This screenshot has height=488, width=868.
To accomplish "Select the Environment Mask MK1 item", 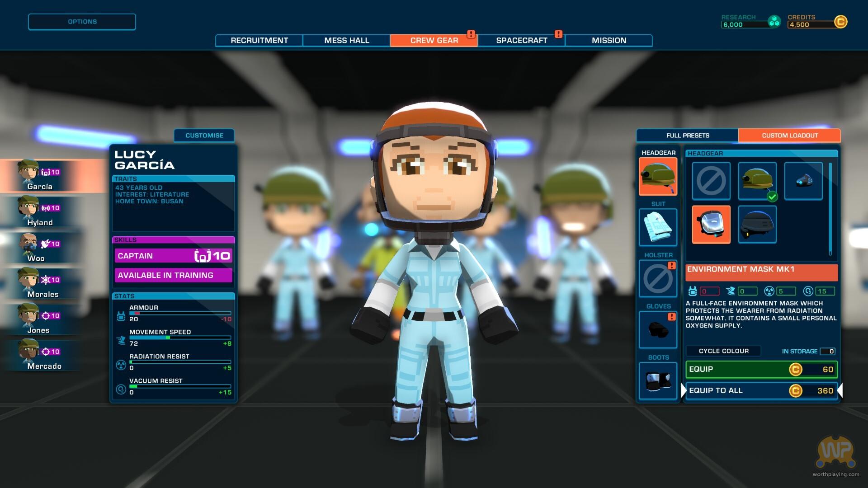I will tap(711, 225).
